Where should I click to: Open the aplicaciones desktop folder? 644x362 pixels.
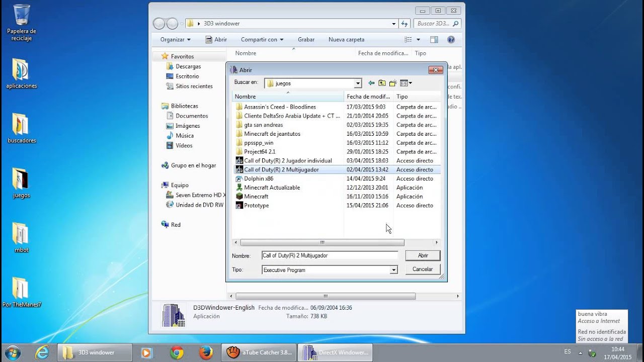tap(21, 74)
